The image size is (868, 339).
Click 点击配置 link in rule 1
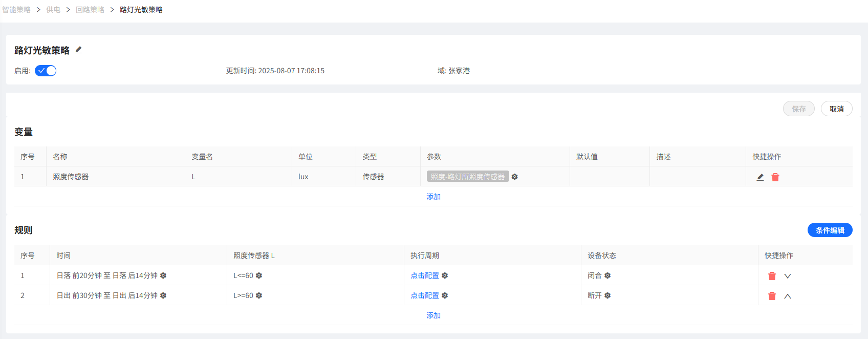[x=425, y=276]
